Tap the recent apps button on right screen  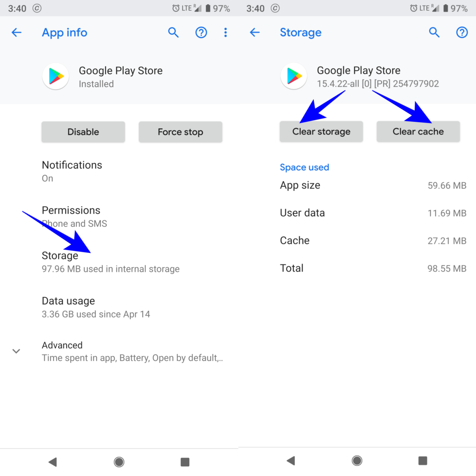pos(423,461)
